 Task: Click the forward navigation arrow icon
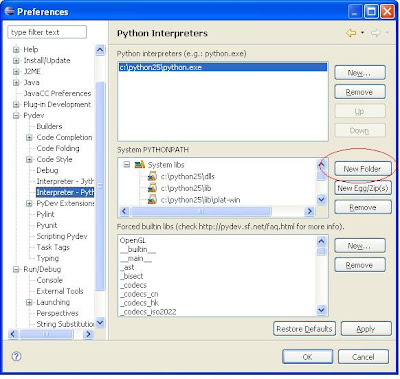point(376,33)
